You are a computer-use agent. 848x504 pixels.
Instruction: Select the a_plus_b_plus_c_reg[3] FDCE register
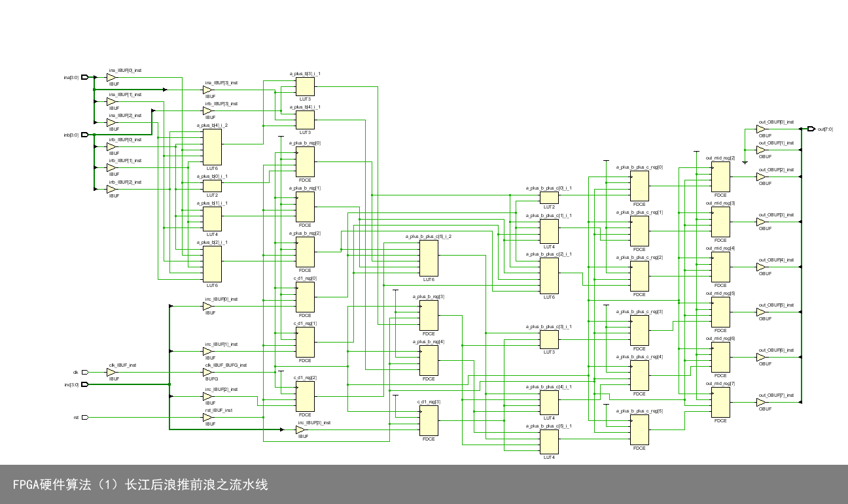639,330
